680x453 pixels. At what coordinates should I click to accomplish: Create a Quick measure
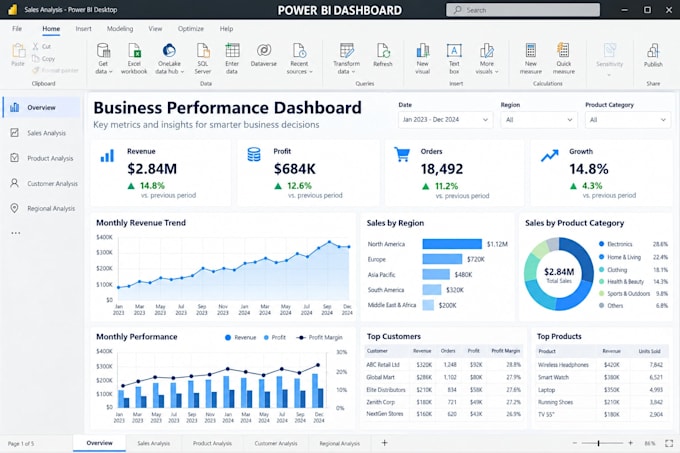[563, 59]
